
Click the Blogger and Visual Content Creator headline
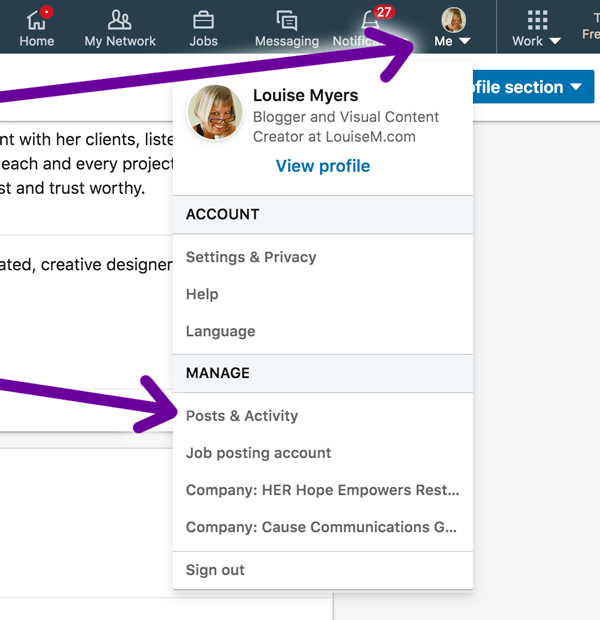(346, 127)
